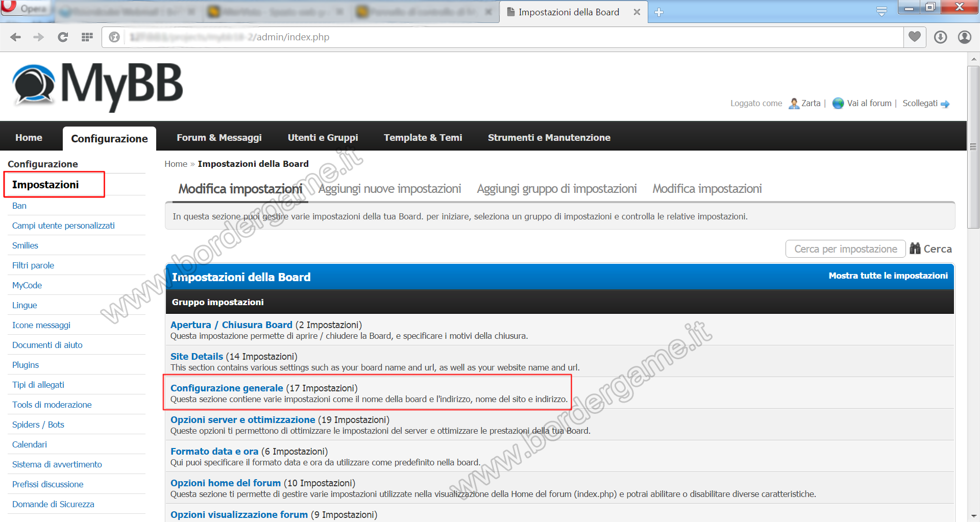Open Calendari sidebar link

point(30,444)
